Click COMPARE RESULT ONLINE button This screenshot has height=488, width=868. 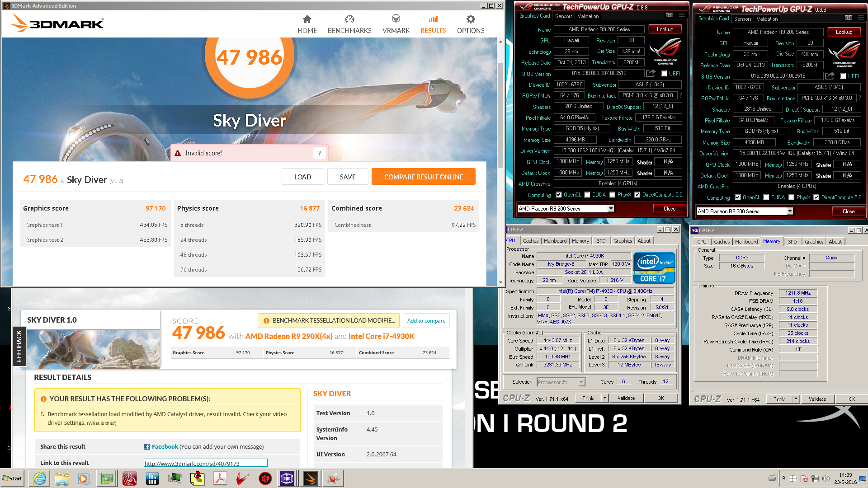pos(424,177)
